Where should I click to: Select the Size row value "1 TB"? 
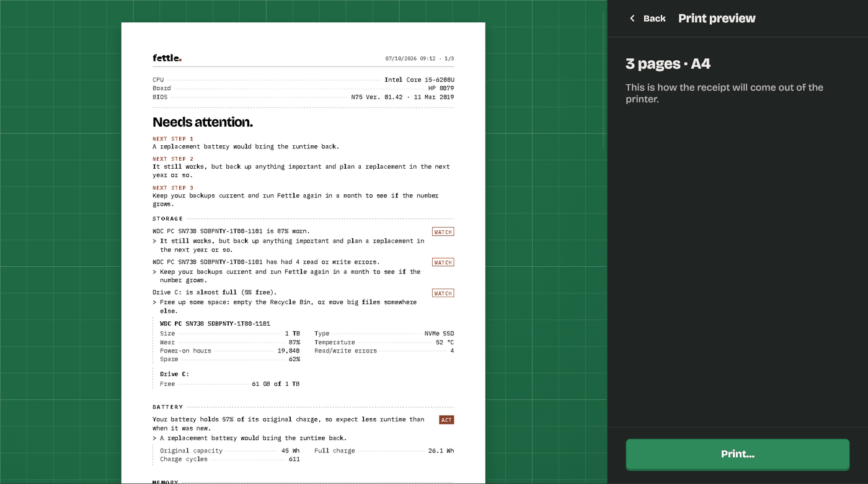pyautogui.click(x=292, y=334)
